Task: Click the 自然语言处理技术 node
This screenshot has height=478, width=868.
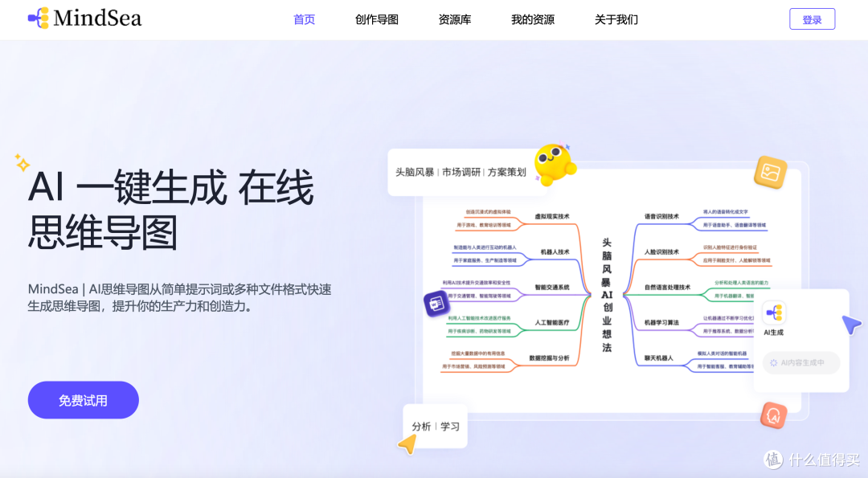Action: 667,287
